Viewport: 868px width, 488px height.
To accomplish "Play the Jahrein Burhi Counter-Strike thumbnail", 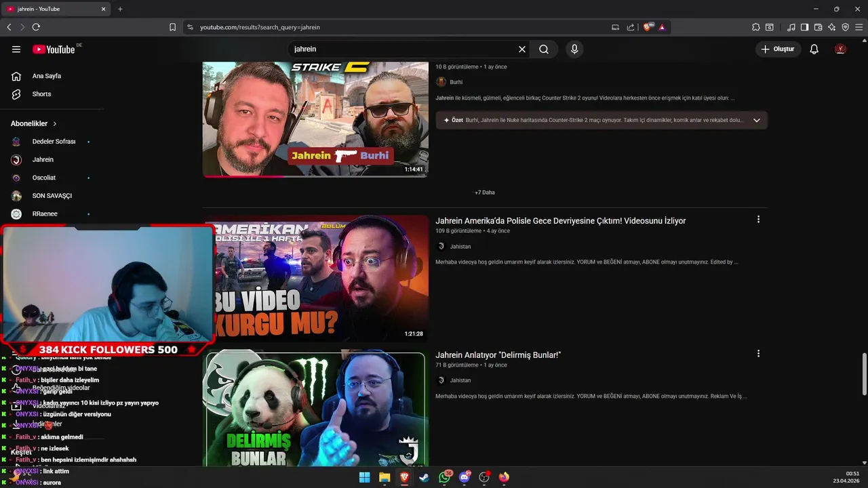I will pyautogui.click(x=315, y=119).
